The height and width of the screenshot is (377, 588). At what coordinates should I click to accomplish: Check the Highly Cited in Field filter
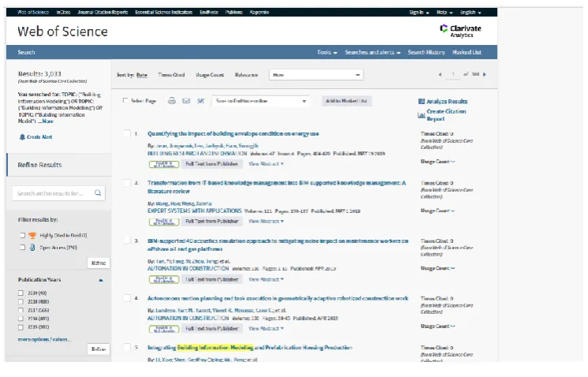point(23,235)
